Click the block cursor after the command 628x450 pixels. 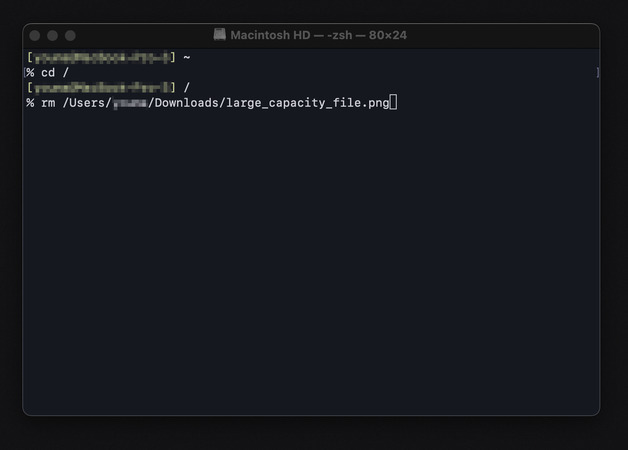coord(393,102)
